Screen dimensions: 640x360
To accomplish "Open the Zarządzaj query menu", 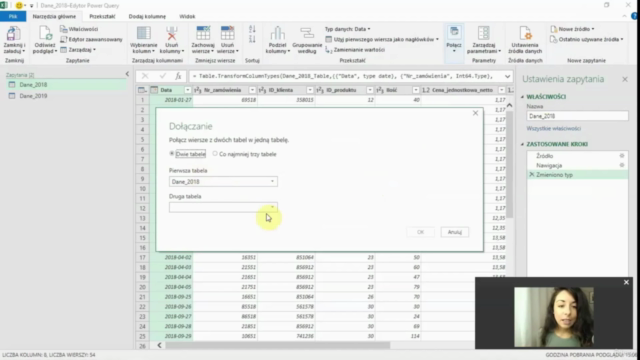I will 78,49.
